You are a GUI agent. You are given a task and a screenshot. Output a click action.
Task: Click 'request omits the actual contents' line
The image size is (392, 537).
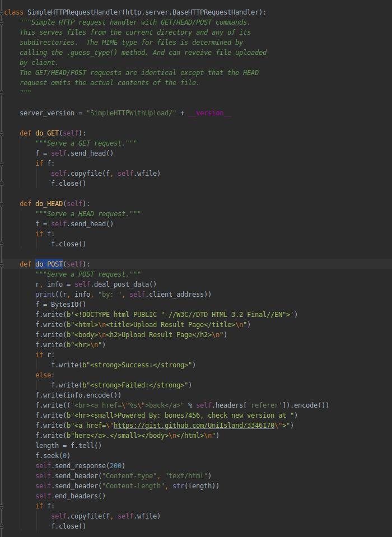click(109, 83)
